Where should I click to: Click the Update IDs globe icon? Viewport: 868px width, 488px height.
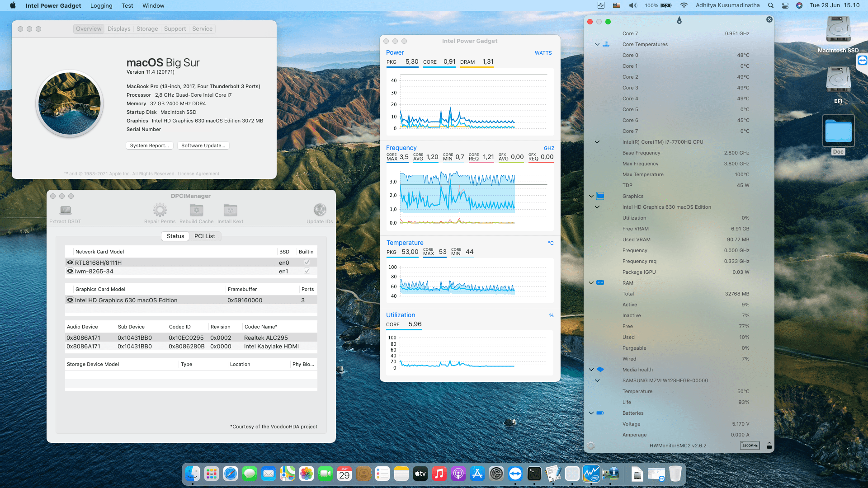320,210
